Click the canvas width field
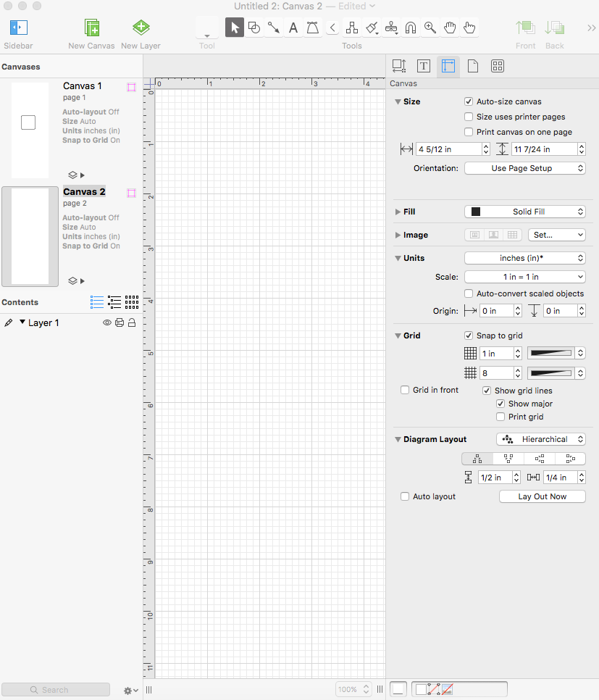The image size is (599, 700). [x=449, y=149]
